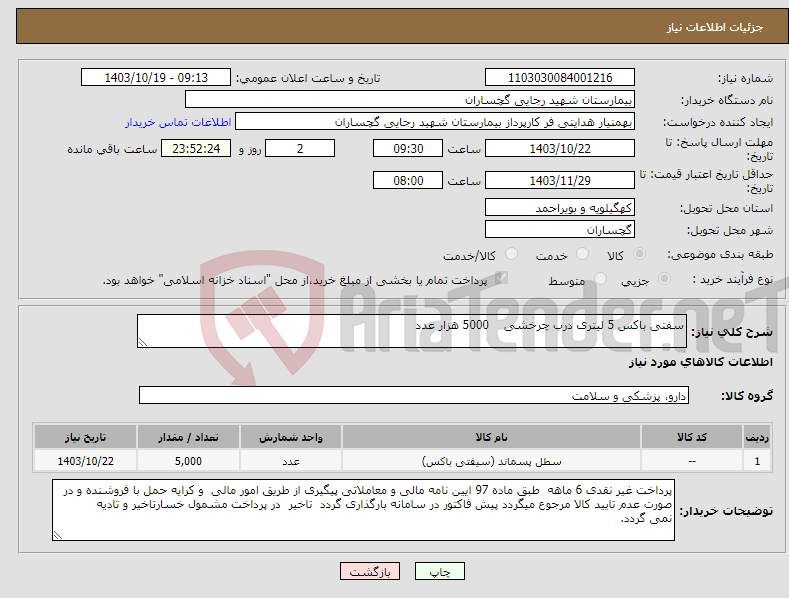Viewport: 789px width, 598px height.
Task: Click the quantity cell 5,000
Action: [188, 461]
